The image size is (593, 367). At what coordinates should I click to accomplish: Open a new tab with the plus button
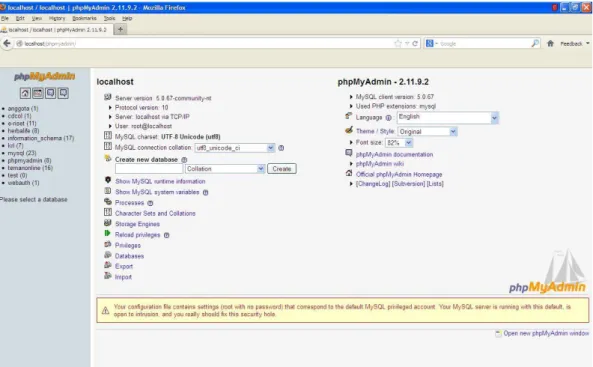[x=120, y=30]
